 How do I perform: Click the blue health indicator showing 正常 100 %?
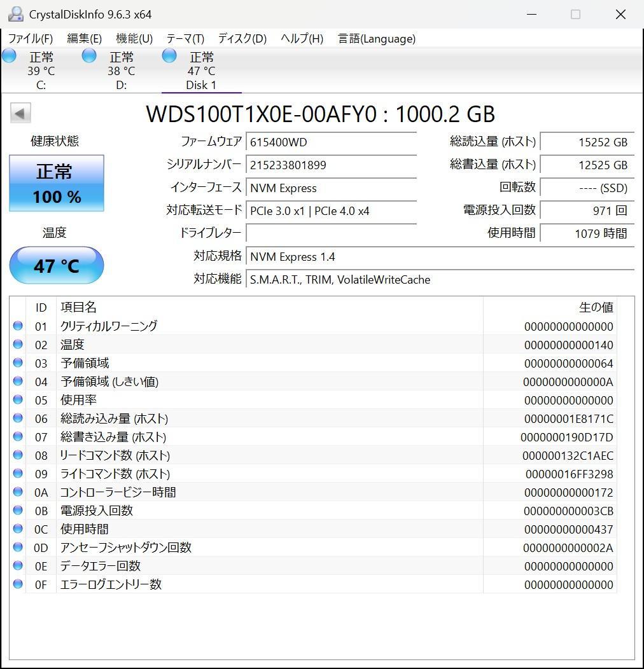coord(56,183)
